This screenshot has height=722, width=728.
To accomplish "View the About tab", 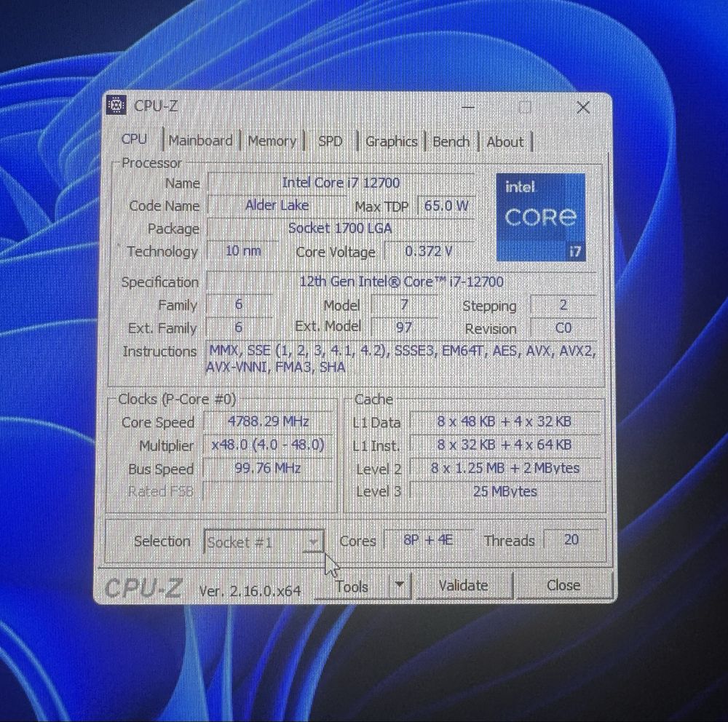I will 505,142.
